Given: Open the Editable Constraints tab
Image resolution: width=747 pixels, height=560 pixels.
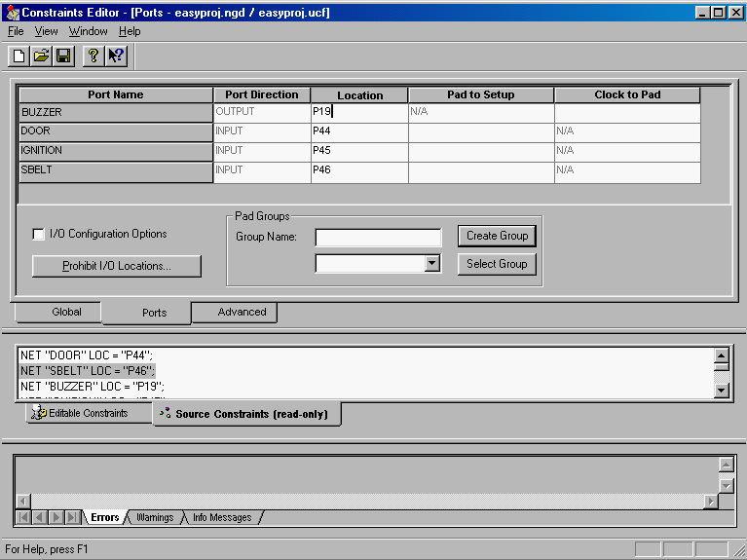Looking at the screenshot, I should [88, 413].
